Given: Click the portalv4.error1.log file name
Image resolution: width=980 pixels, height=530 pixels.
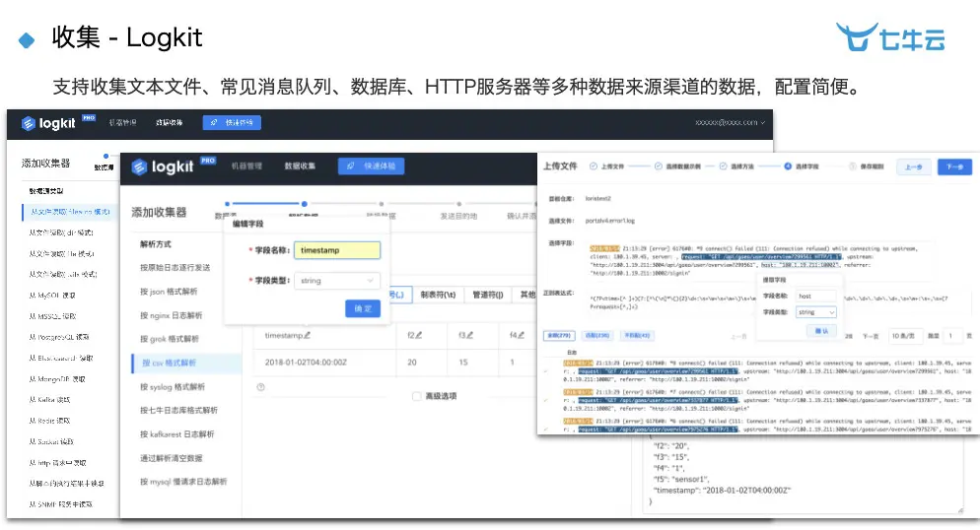Looking at the screenshot, I should coord(609,221).
